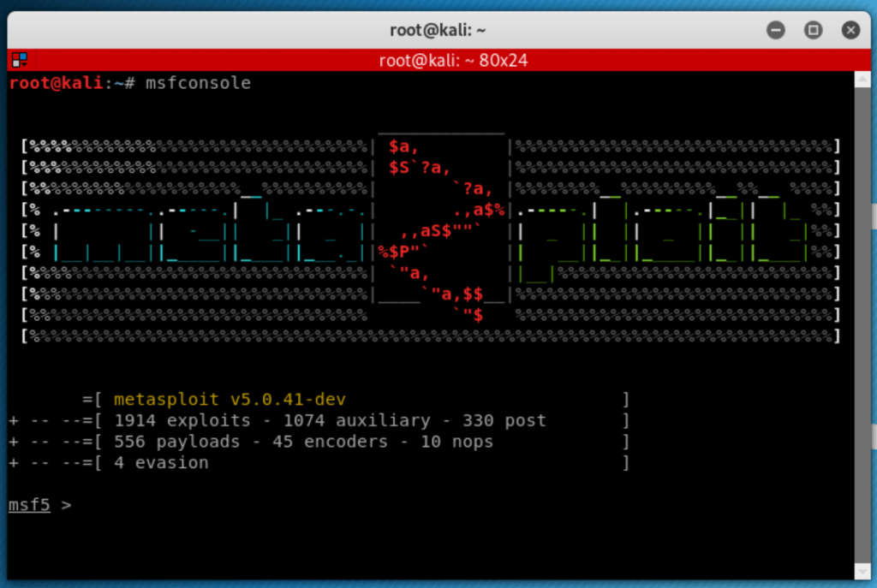The width and height of the screenshot is (877, 588).
Task: Click the '45 encoders' count text
Action: point(330,442)
